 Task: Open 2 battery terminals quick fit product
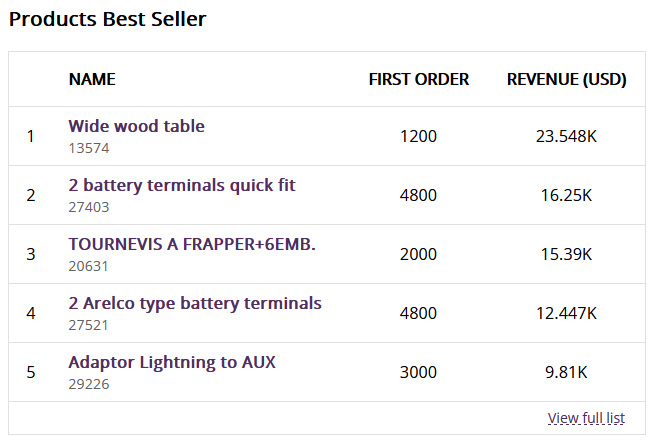pyautogui.click(x=182, y=186)
